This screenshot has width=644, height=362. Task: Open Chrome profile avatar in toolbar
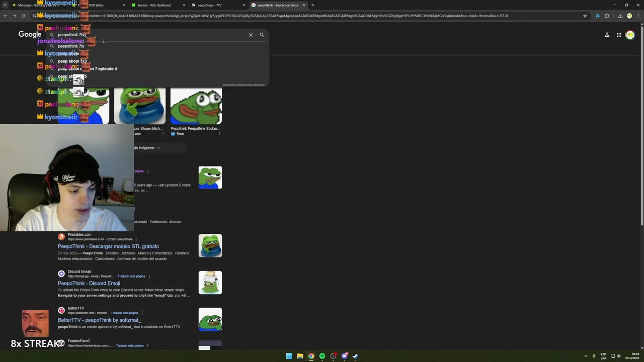[629, 16]
